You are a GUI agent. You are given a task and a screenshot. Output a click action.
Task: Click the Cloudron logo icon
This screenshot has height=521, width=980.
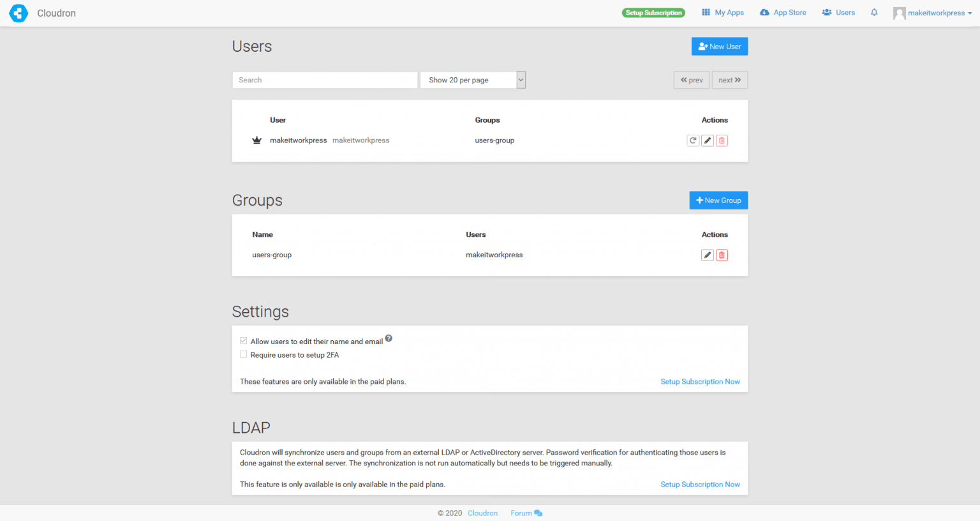pyautogui.click(x=19, y=13)
